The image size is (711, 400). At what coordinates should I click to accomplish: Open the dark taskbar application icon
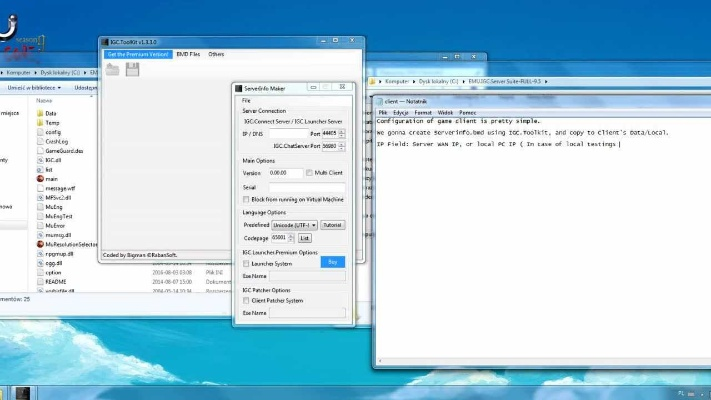(x=22, y=393)
